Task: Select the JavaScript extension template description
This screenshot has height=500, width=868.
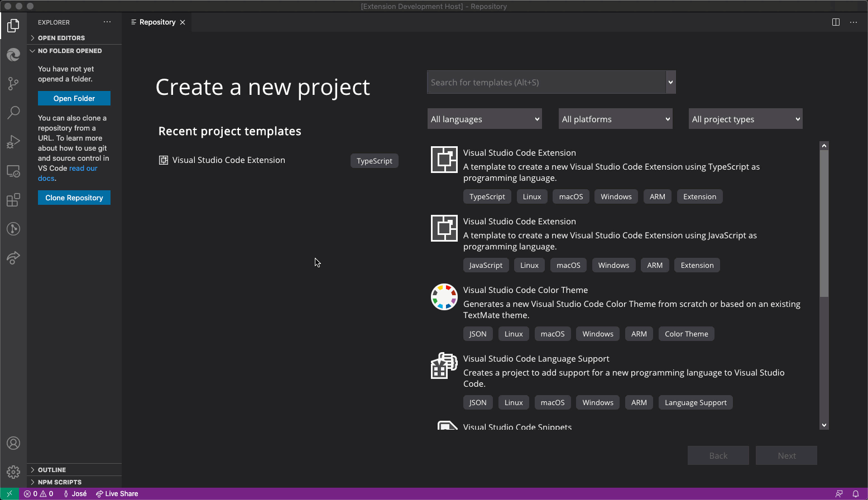Action: tap(610, 241)
